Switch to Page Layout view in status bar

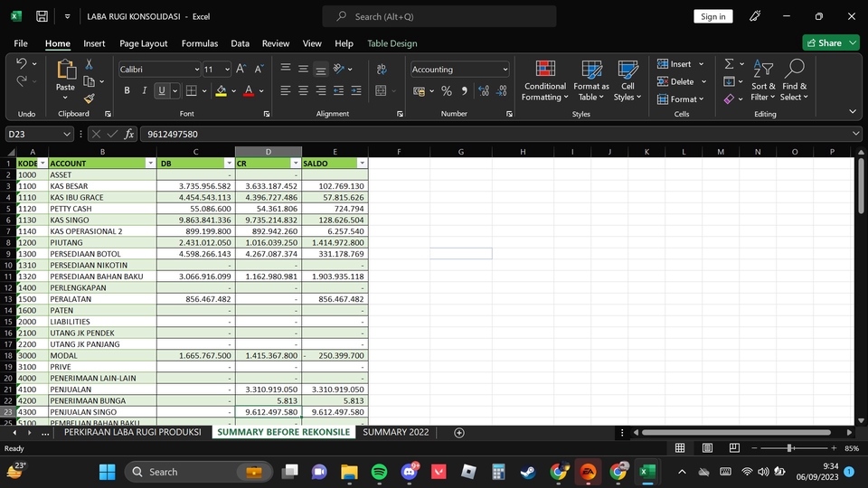(707, 448)
